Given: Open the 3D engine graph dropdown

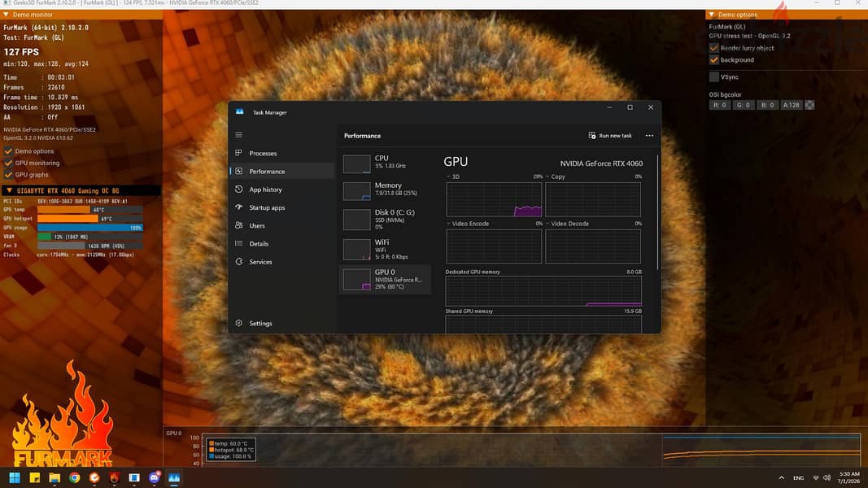Looking at the screenshot, I should 448,176.
